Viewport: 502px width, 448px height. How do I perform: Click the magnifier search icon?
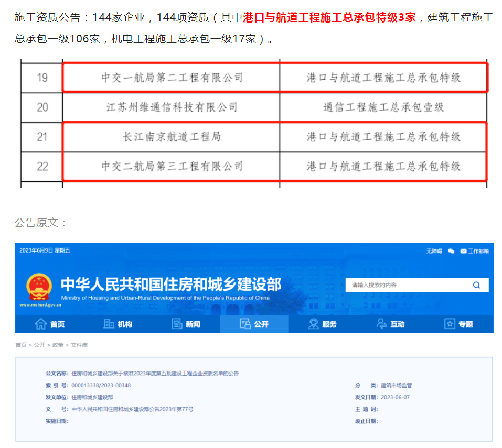tap(476, 285)
